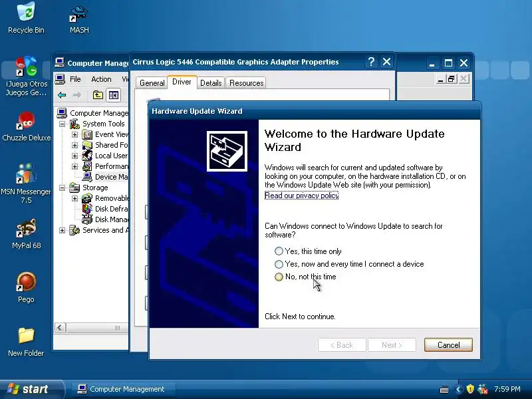This screenshot has height=399, width=532.
Task: Expand the Local Users tree node
Action: (x=74, y=156)
